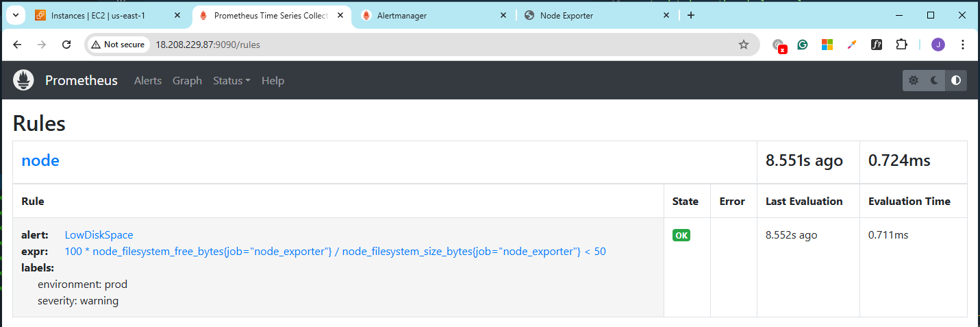Open the tab search dropdown arrow
This screenshot has height=327, width=980.
coord(15,15)
